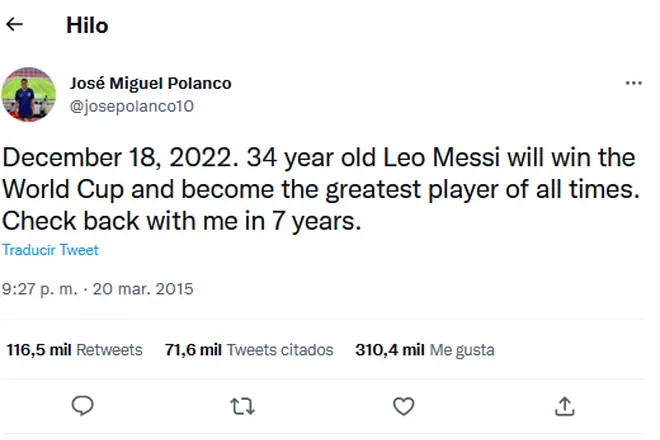Click the 20 mar. 2015 date
The width and height of the screenshot is (660, 440).
[143, 289]
